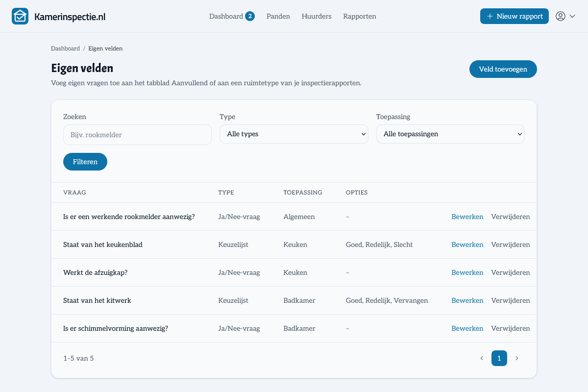Remove Staat van het kitwerk field
This screenshot has width=588, height=392.
(x=511, y=300)
